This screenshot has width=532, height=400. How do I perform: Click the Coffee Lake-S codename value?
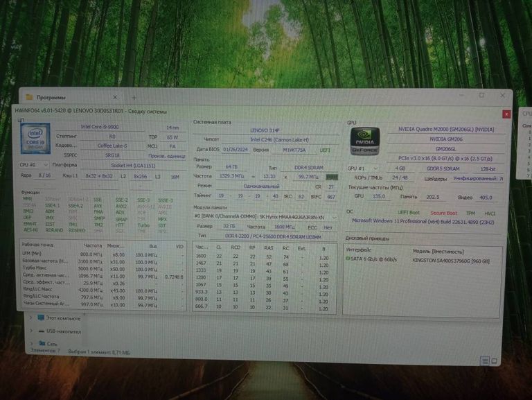112,146
